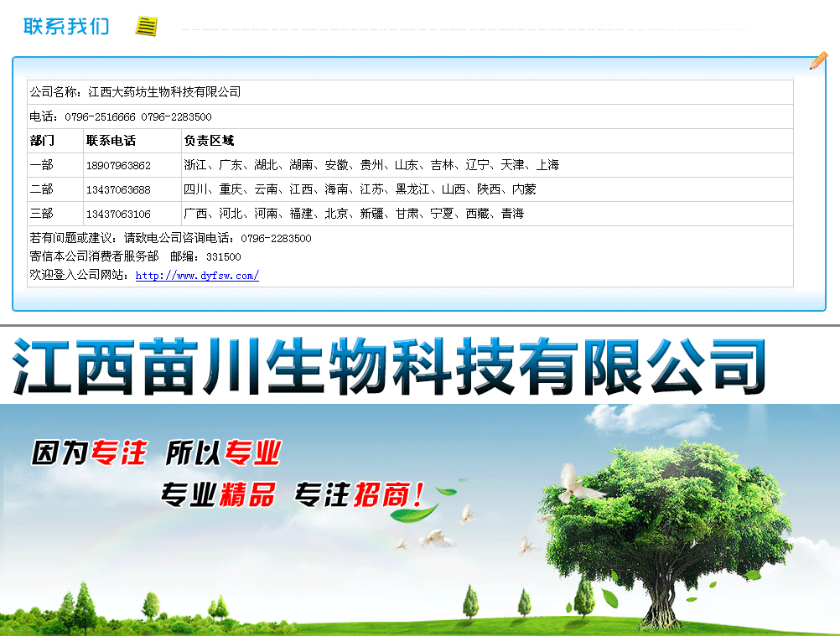840x636 pixels.
Task: Select phone number 13437063688
Action: (118, 190)
